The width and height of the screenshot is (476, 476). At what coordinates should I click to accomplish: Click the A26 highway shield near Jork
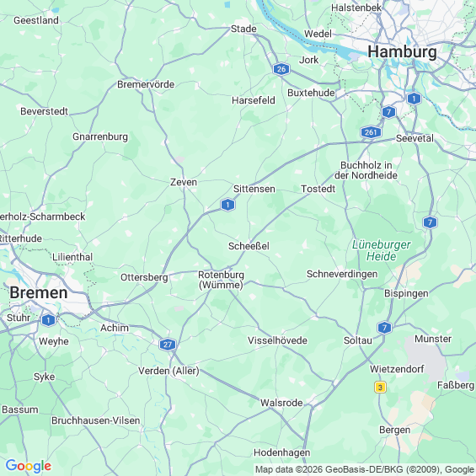click(281, 69)
